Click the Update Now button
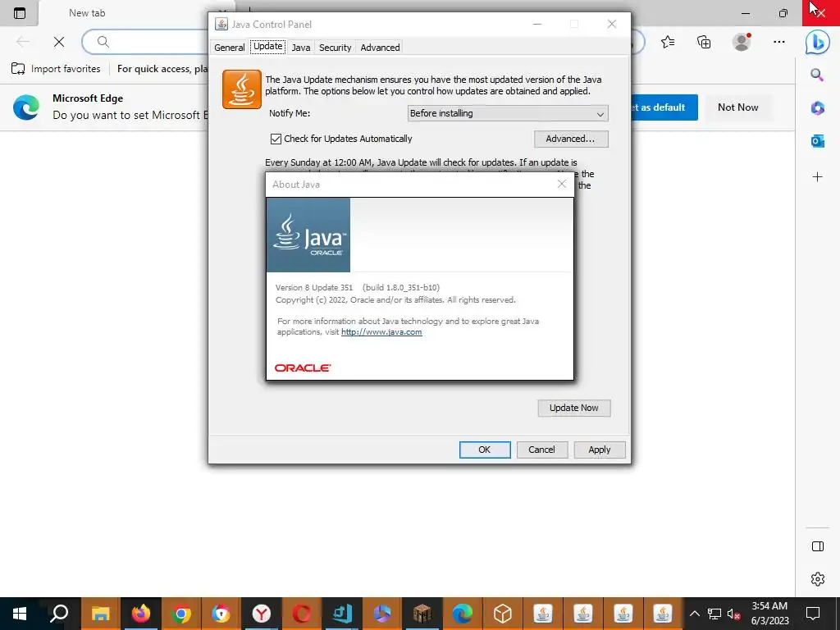This screenshot has width=840, height=630. [x=573, y=408]
